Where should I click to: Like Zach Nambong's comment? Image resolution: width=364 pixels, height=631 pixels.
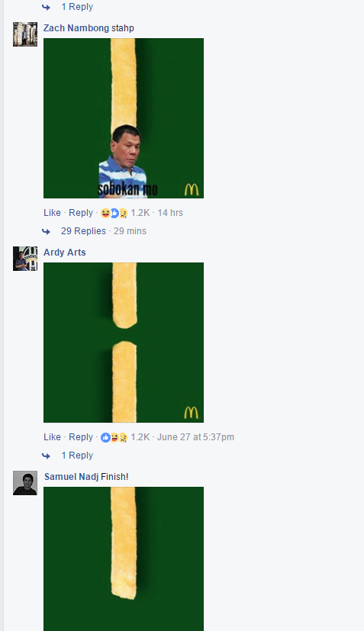coord(52,212)
